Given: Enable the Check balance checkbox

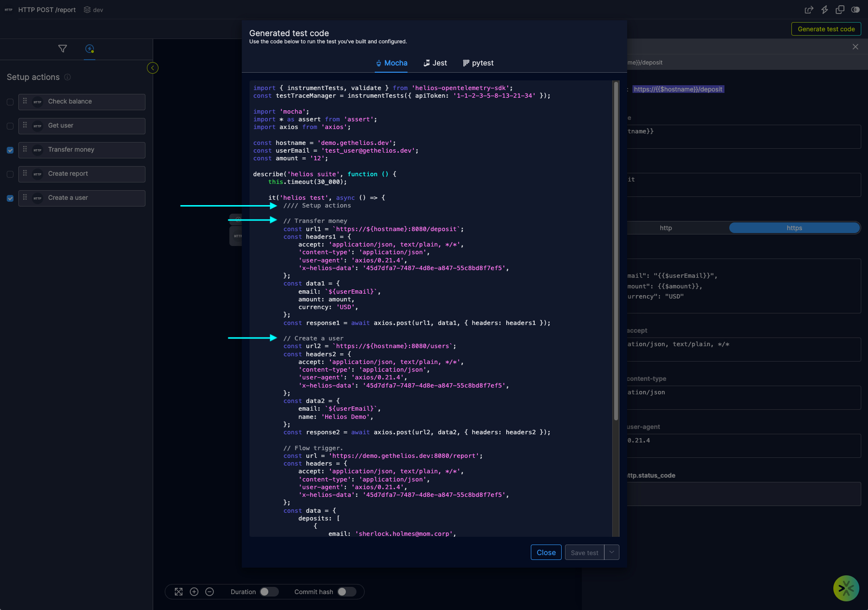Looking at the screenshot, I should click(10, 102).
